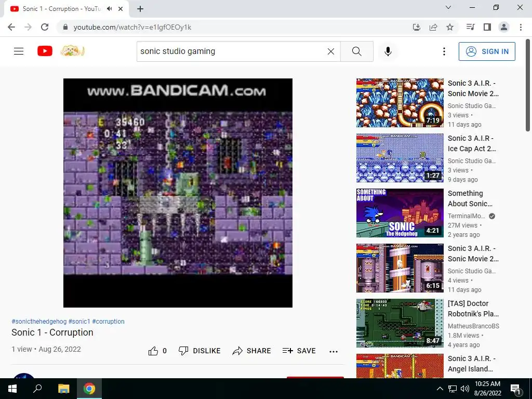Activate voice search microphone
This screenshot has width=532, height=399.
click(x=388, y=51)
